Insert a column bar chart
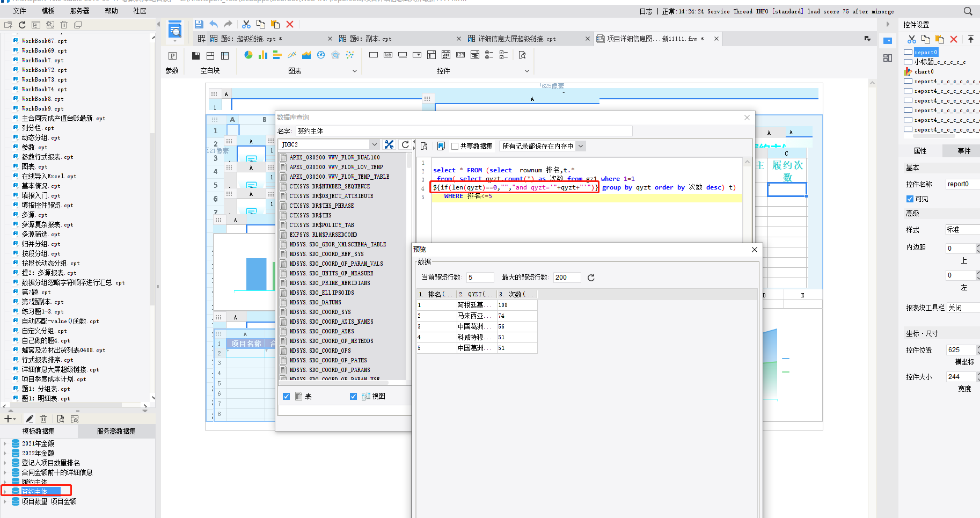 263,55
